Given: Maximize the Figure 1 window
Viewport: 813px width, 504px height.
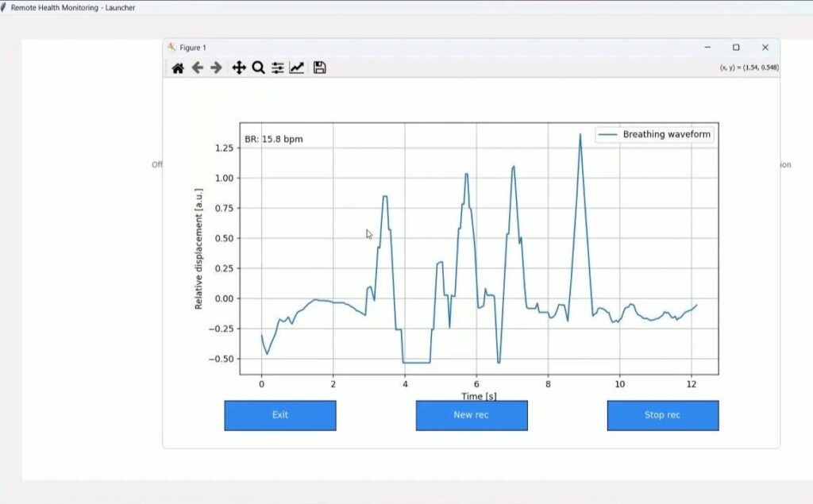Looking at the screenshot, I should coord(736,48).
